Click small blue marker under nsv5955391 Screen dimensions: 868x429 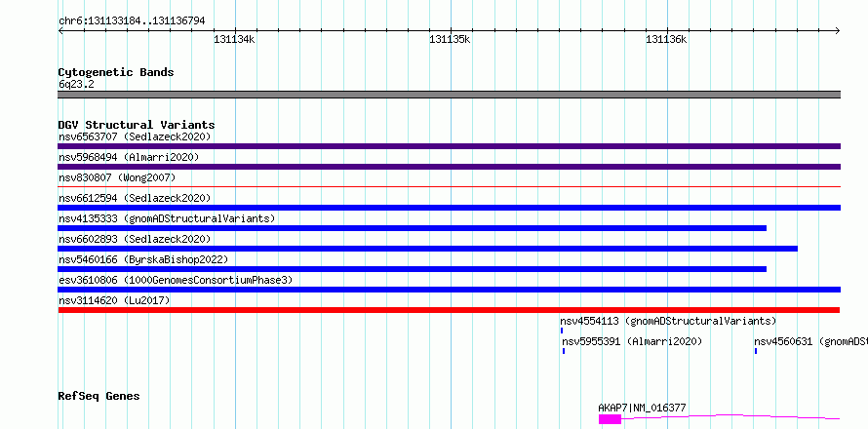(564, 351)
